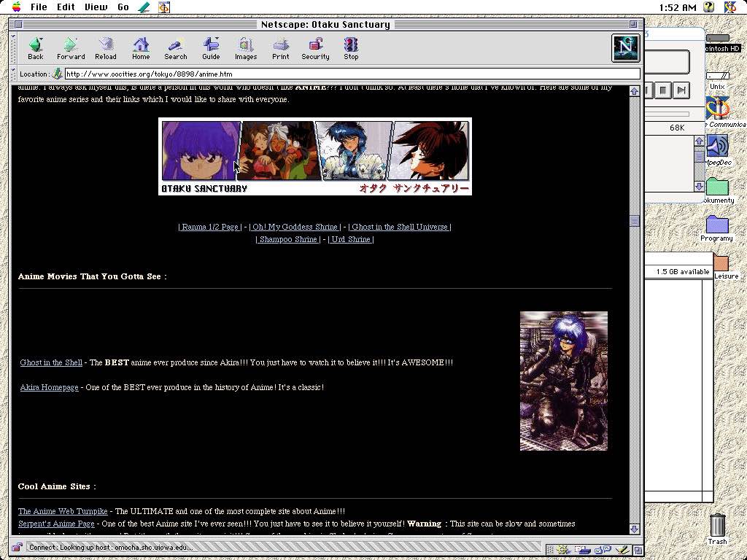
Task: Click the Netscape N throbber logo
Action: click(625, 48)
